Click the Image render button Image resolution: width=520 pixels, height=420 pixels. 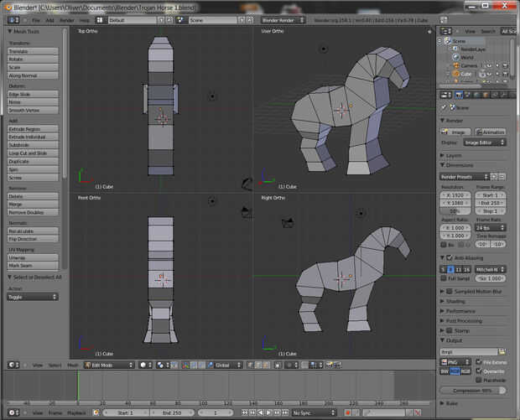(x=456, y=132)
